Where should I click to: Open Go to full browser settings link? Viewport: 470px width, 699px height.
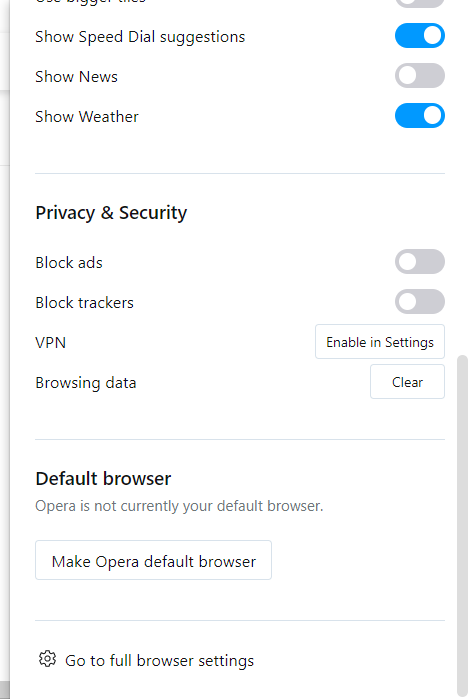tap(159, 661)
